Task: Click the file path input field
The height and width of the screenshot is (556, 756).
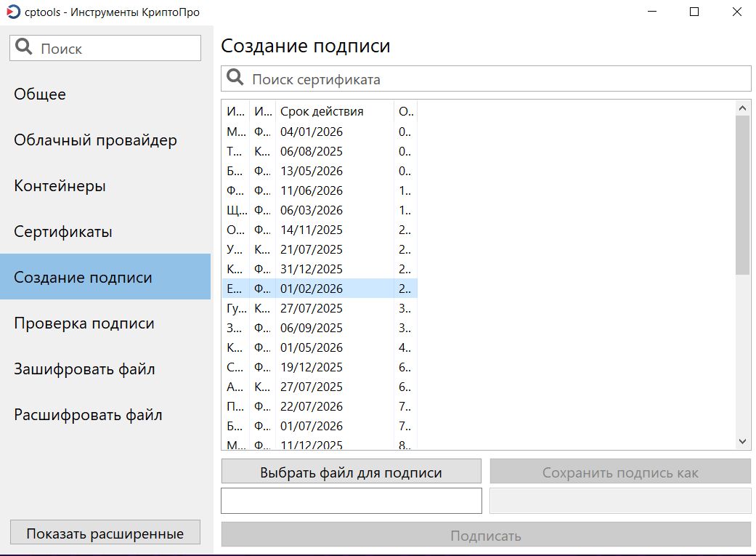Action: (351, 501)
